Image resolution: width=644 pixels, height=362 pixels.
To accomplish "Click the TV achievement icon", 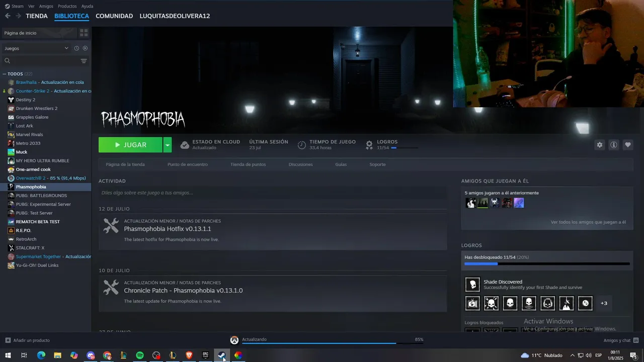I will click(472, 303).
